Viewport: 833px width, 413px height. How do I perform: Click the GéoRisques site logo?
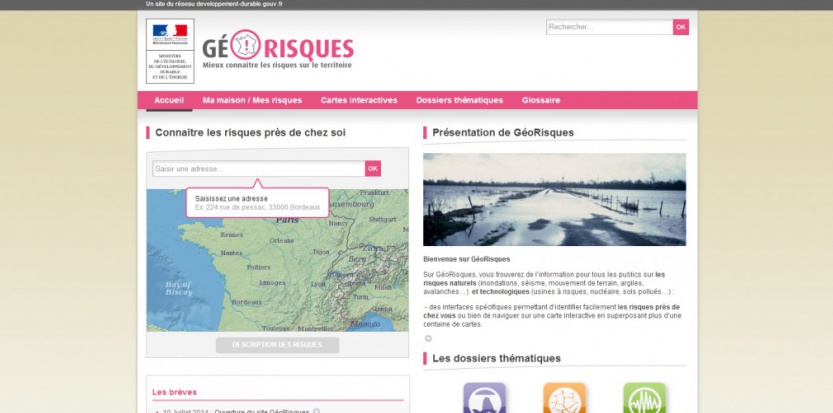pos(277,49)
